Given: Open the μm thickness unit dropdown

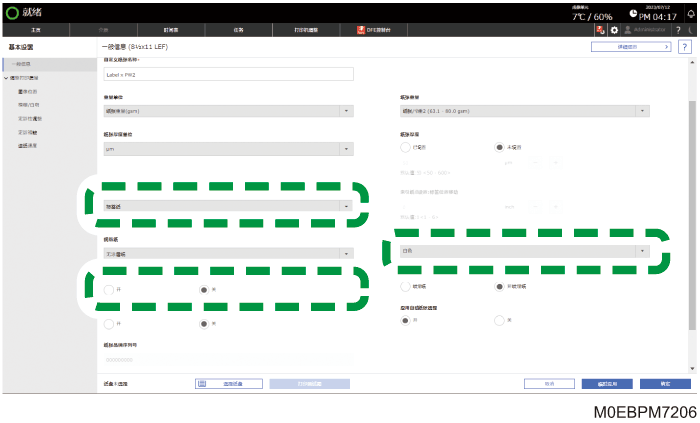Looking at the screenshot, I should click(x=229, y=149).
